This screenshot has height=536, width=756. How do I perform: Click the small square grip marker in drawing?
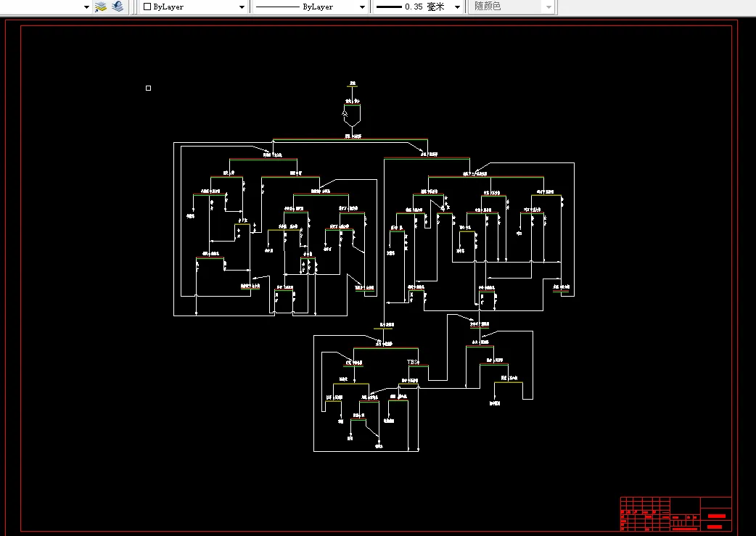point(149,88)
